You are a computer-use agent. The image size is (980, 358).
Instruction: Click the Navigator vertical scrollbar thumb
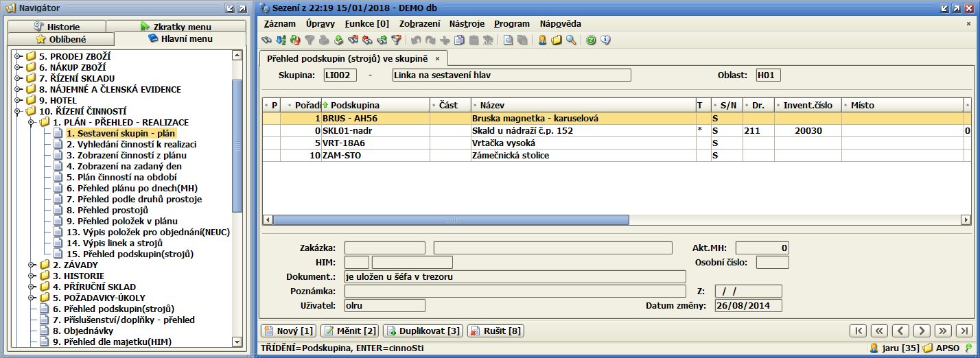(237, 145)
